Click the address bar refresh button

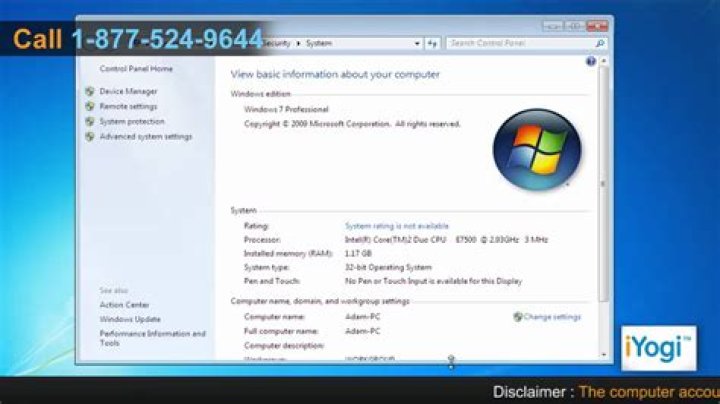tap(432, 43)
